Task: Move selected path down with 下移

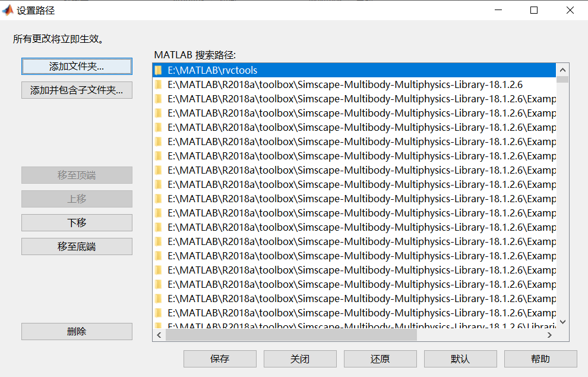Action: pyautogui.click(x=77, y=222)
